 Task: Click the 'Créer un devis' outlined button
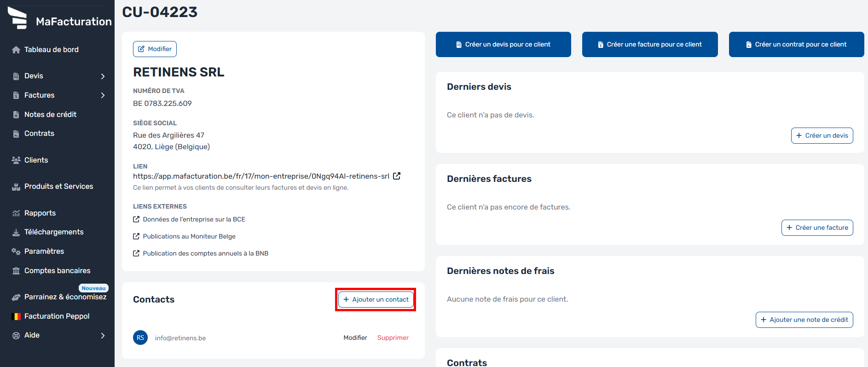tap(822, 135)
